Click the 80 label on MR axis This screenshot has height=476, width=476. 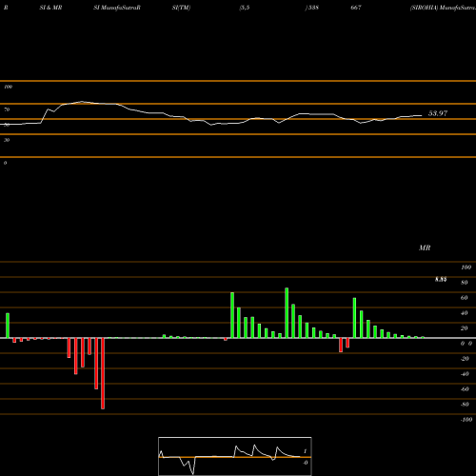tap(465, 283)
